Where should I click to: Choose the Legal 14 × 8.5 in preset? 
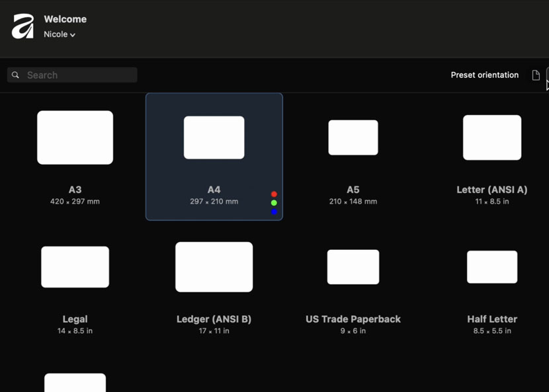(75, 286)
